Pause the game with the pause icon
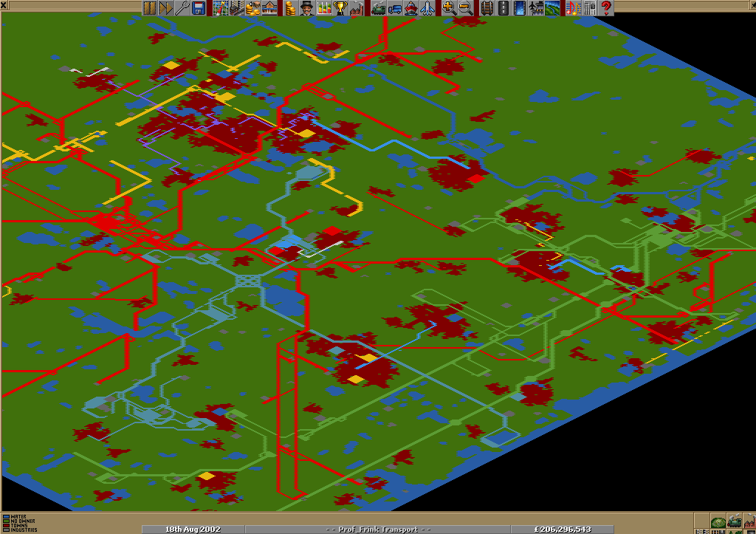This screenshot has width=756, height=534. point(149,7)
